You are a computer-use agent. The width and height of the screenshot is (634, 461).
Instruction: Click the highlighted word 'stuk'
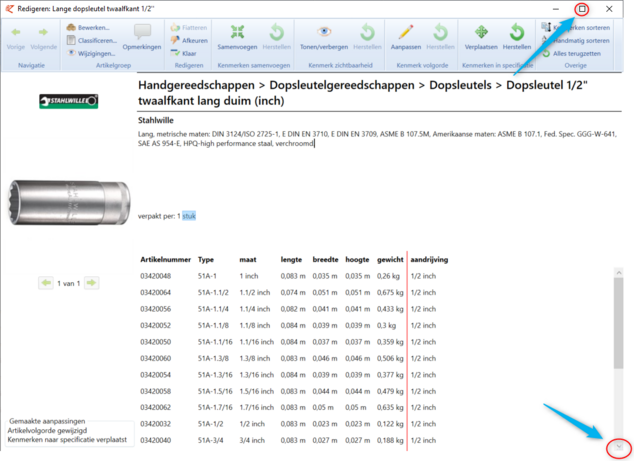(189, 216)
